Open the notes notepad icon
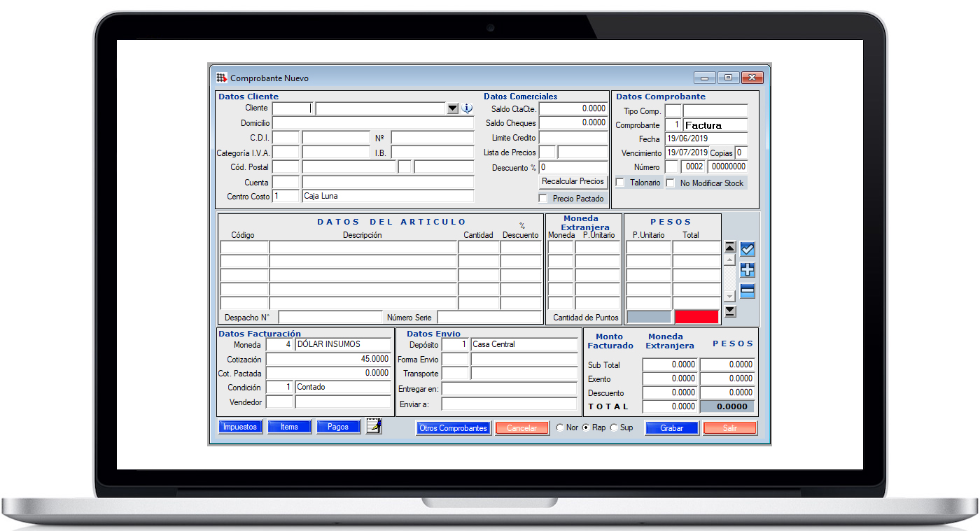 374,427
